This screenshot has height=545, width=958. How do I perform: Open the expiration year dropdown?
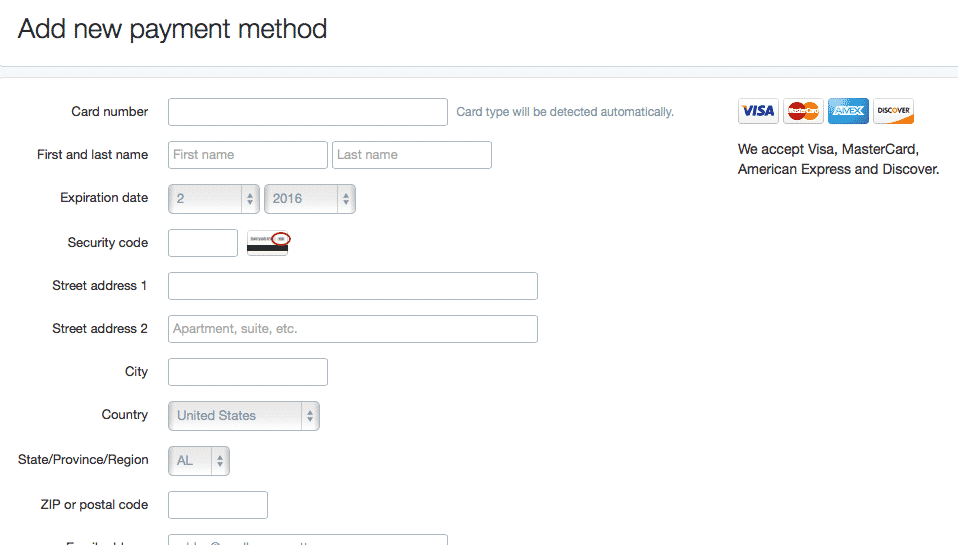click(309, 199)
